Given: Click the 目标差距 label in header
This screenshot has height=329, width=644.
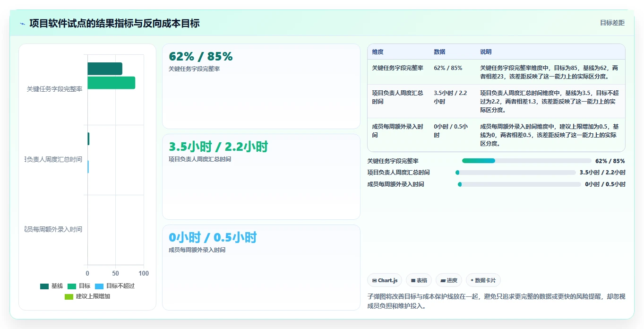Looking at the screenshot, I should 612,23.
